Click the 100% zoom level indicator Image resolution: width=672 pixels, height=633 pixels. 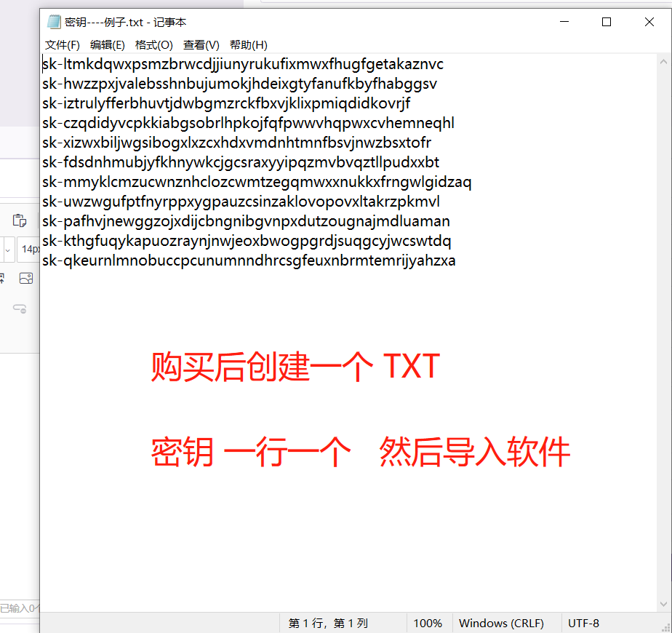428,624
